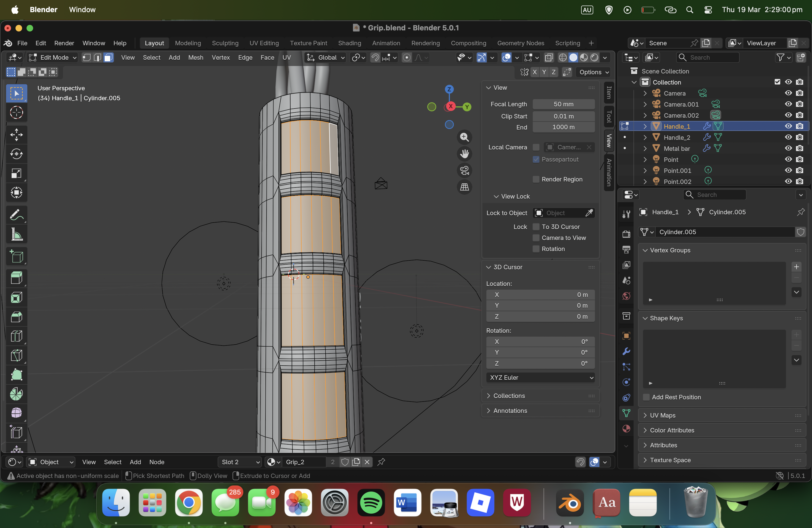The width and height of the screenshot is (812, 528).
Task: Open the Mesh menu
Action: click(196, 58)
